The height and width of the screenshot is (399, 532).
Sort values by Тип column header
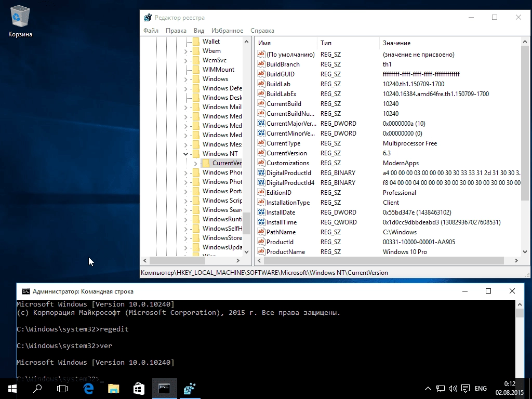point(348,43)
